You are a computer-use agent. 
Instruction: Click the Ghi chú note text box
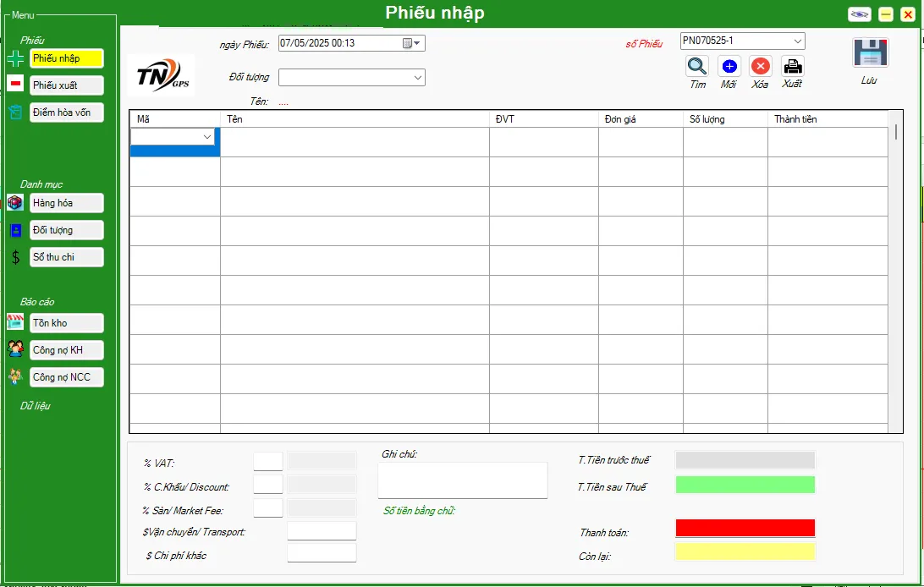coord(462,480)
